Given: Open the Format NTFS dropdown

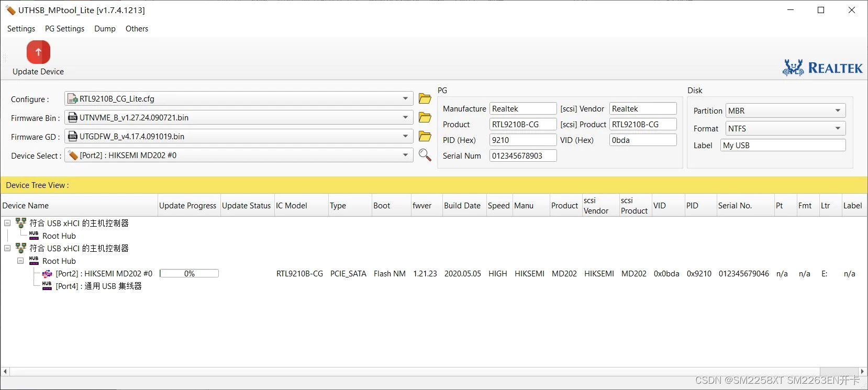Looking at the screenshot, I should [x=838, y=128].
